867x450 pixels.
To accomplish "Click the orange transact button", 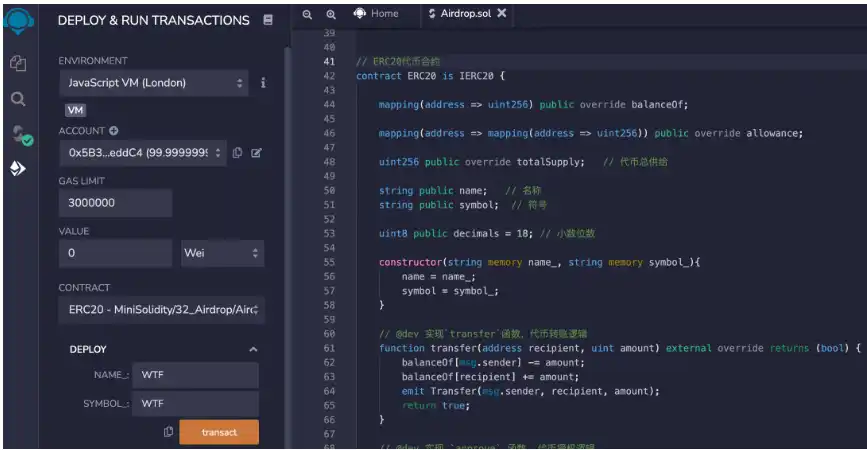I will pyautogui.click(x=219, y=432).
